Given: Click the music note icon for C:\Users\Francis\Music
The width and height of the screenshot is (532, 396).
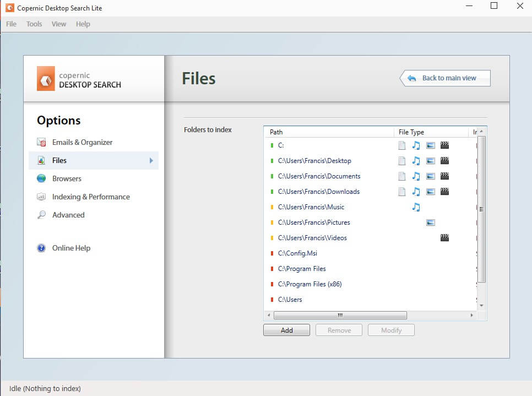Looking at the screenshot, I should (416, 207).
